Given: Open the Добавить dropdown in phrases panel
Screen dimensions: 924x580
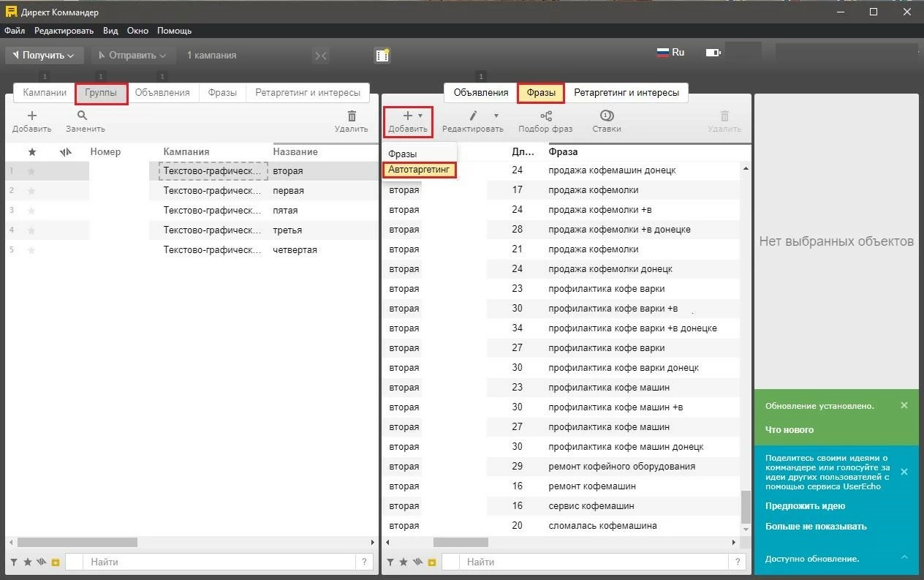Looking at the screenshot, I should point(408,121).
